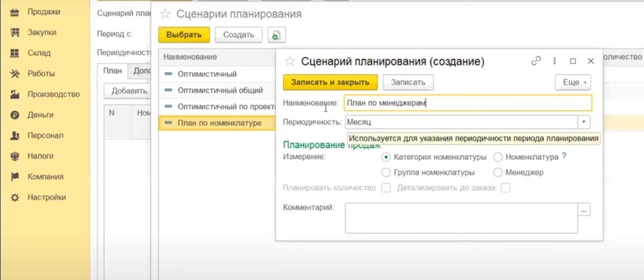Open the Компания flag icon
Image resolution: width=644 pixels, height=280 pixels.
coord(16,177)
